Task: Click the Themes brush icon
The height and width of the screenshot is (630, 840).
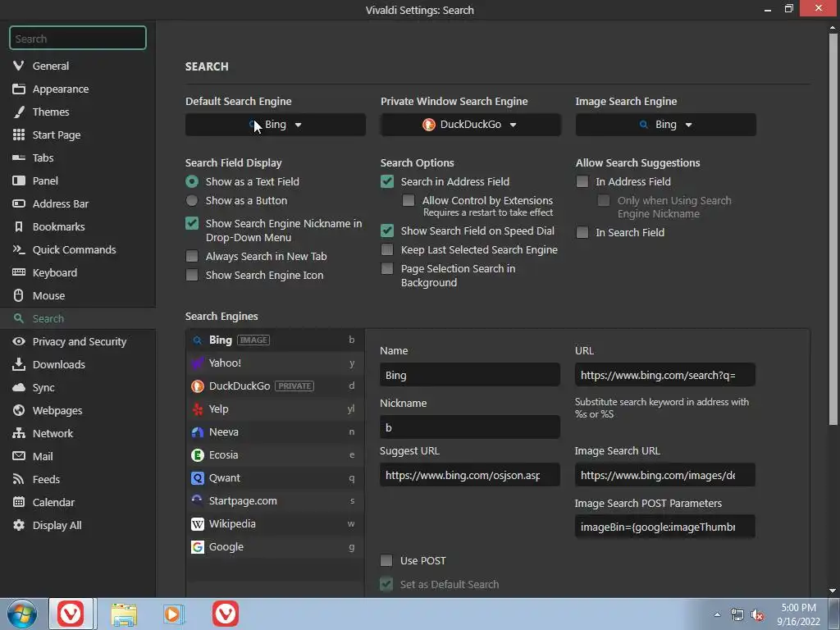Action: (19, 112)
